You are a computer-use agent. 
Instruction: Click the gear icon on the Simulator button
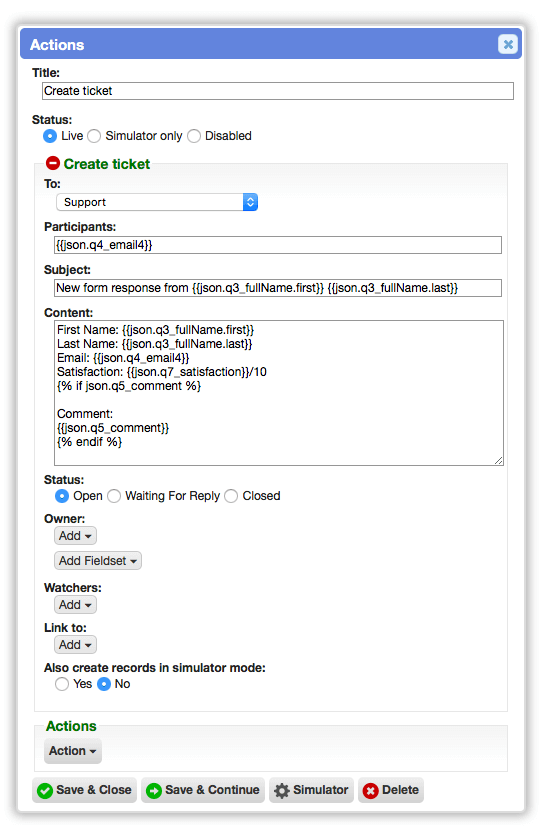[281, 791]
